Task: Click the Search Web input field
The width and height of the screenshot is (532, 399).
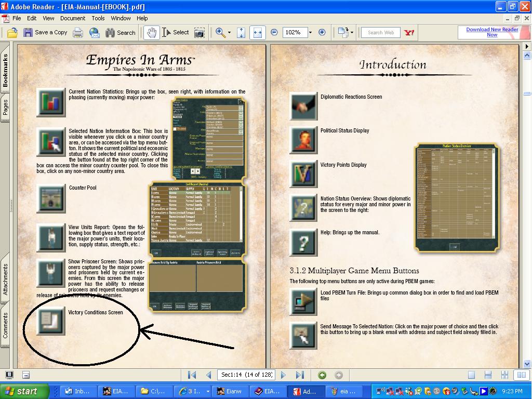Action: [x=380, y=33]
